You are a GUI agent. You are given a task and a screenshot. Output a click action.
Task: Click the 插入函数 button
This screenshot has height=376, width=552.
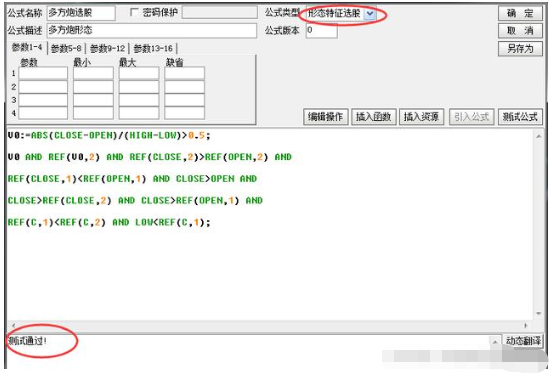click(374, 117)
